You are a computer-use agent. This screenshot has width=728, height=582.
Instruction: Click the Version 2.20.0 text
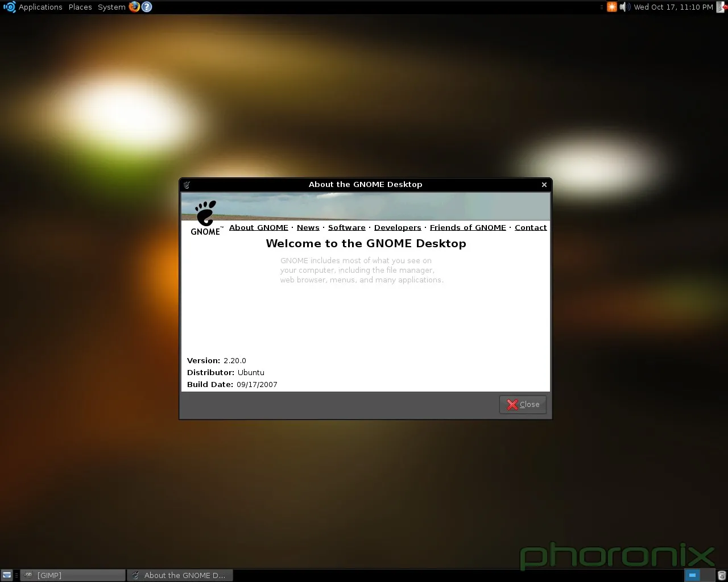point(217,361)
